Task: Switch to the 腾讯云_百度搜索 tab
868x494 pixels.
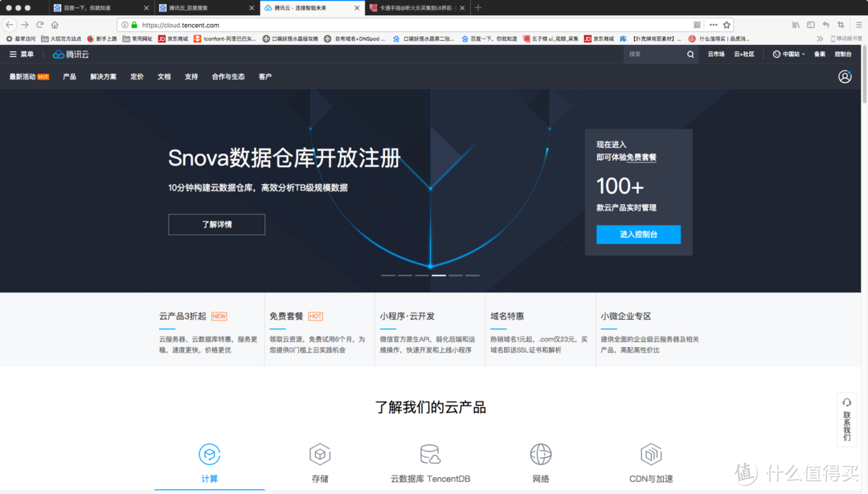Action: (206, 8)
